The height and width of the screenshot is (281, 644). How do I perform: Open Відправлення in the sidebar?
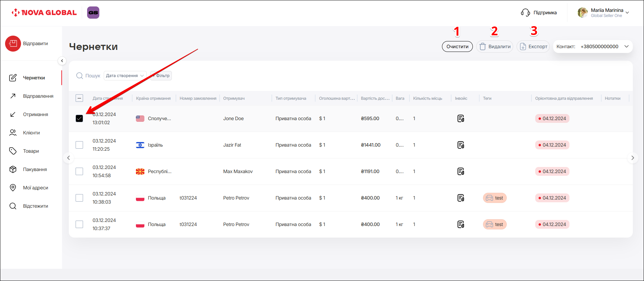(38, 96)
